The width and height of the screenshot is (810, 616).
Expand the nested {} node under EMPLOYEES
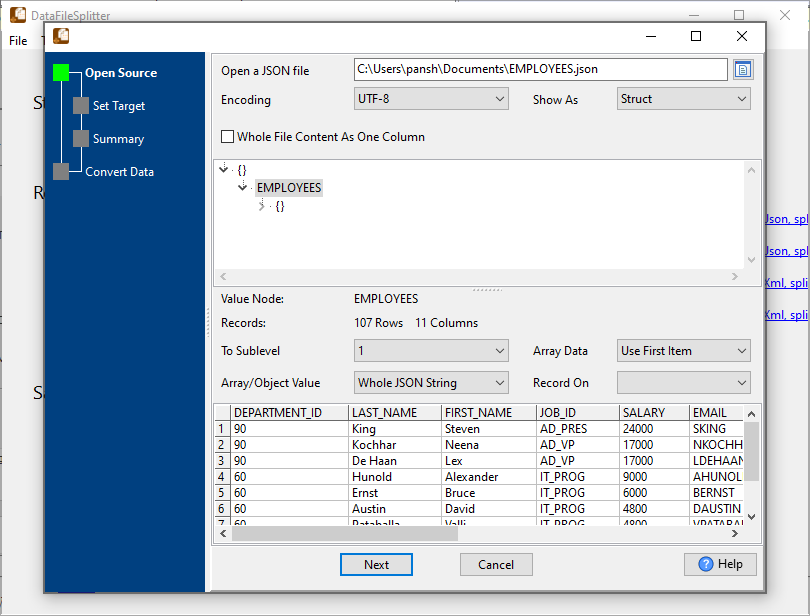point(262,206)
